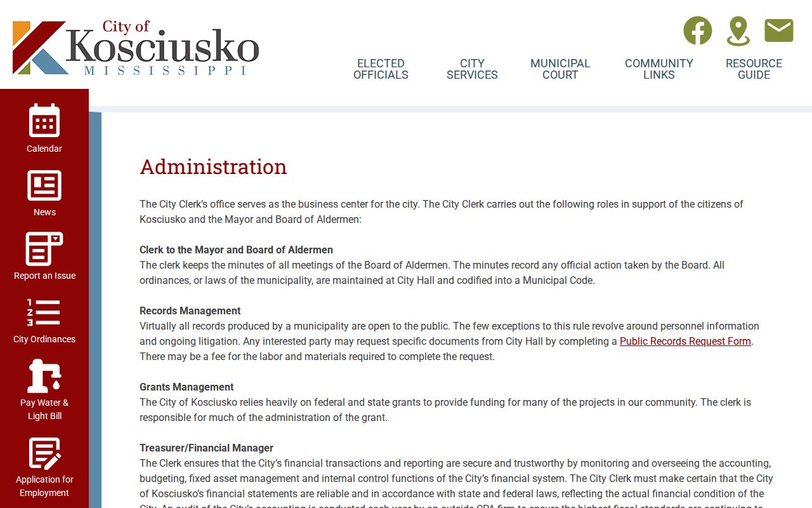Open the City Services menu
812x508 pixels.
point(472,69)
